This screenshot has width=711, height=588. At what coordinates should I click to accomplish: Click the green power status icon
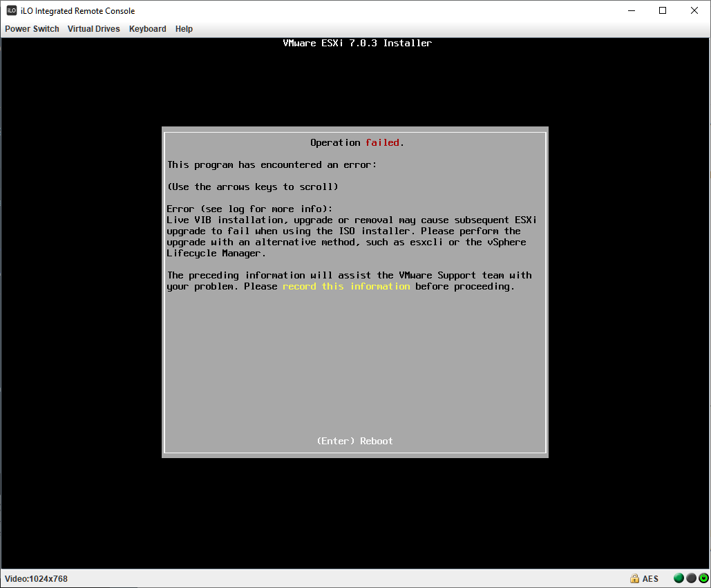(x=703, y=578)
